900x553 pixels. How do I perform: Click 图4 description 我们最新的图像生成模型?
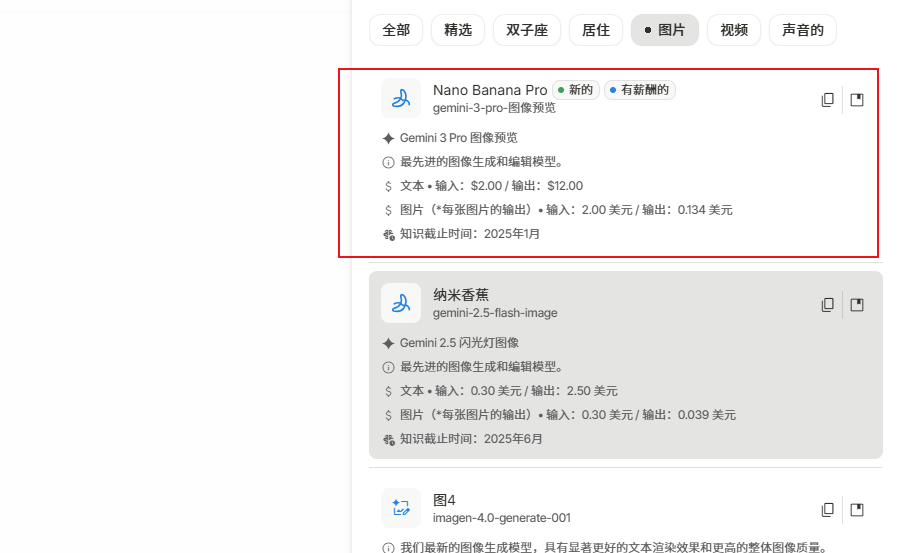pyautogui.click(x=614, y=547)
